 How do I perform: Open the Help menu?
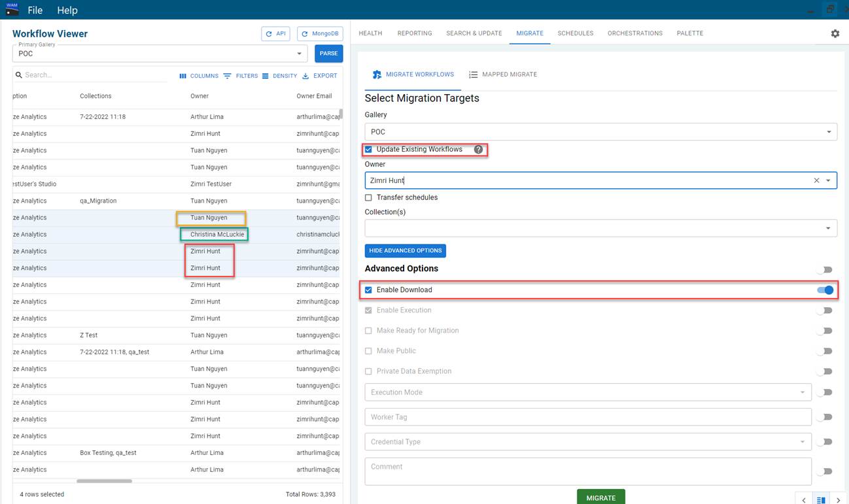(67, 10)
